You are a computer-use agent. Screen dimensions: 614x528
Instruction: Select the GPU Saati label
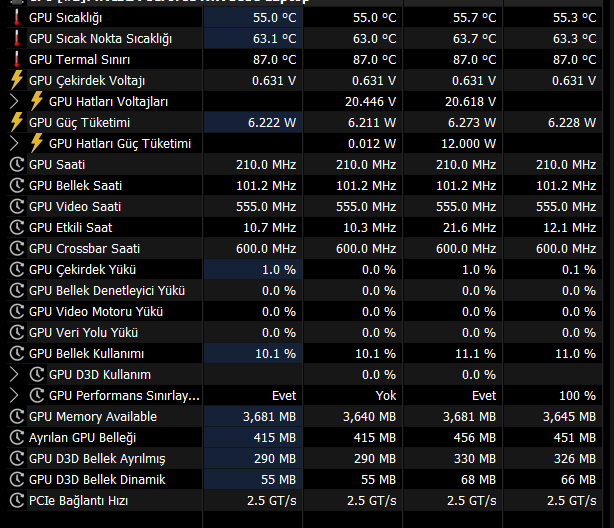click(57, 165)
